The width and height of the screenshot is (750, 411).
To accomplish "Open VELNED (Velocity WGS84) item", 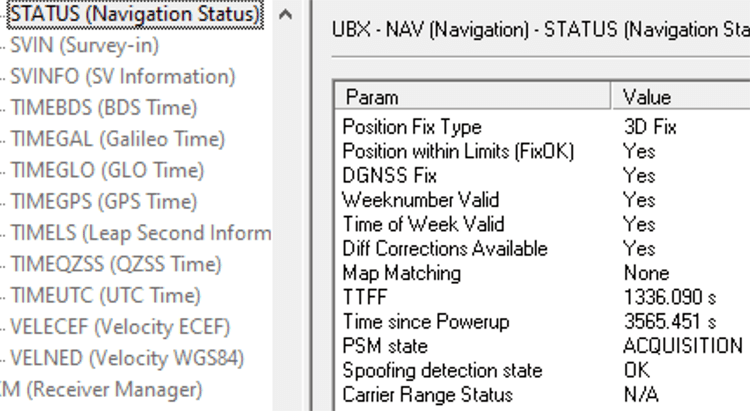I will point(126,358).
